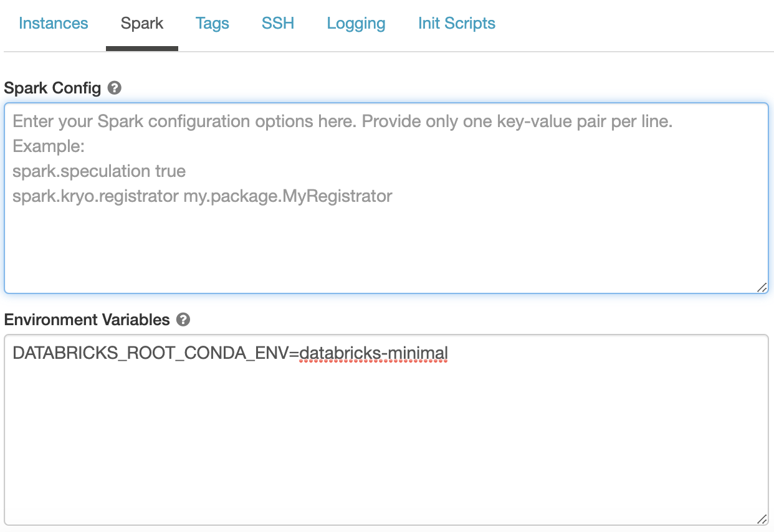Image resolution: width=774 pixels, height=532 pixels.
Task: Switch to the Tags tab
Action: pyautogui.click(x=213, y=24)
